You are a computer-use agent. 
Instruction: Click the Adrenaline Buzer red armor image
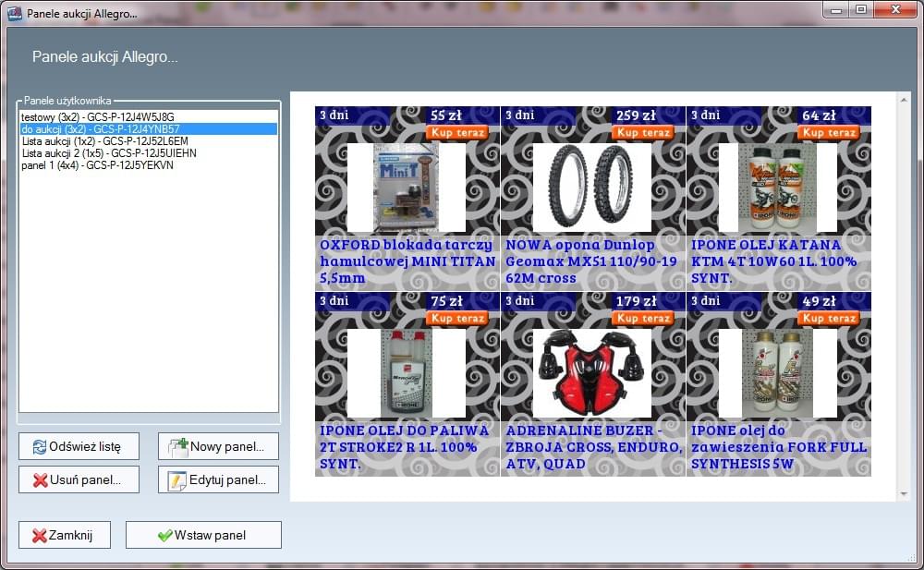click(x=591, y=373)
